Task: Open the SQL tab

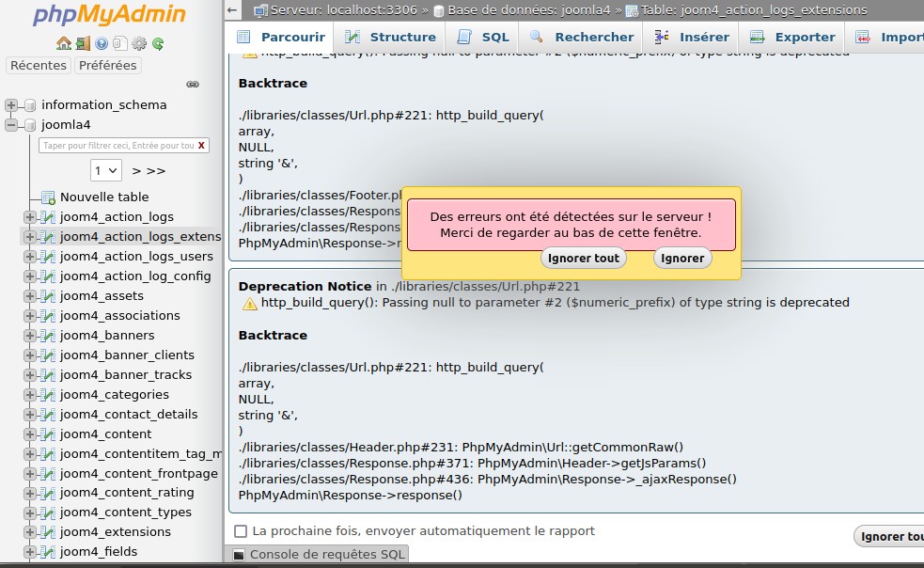Action: click(x=483, y=38)
